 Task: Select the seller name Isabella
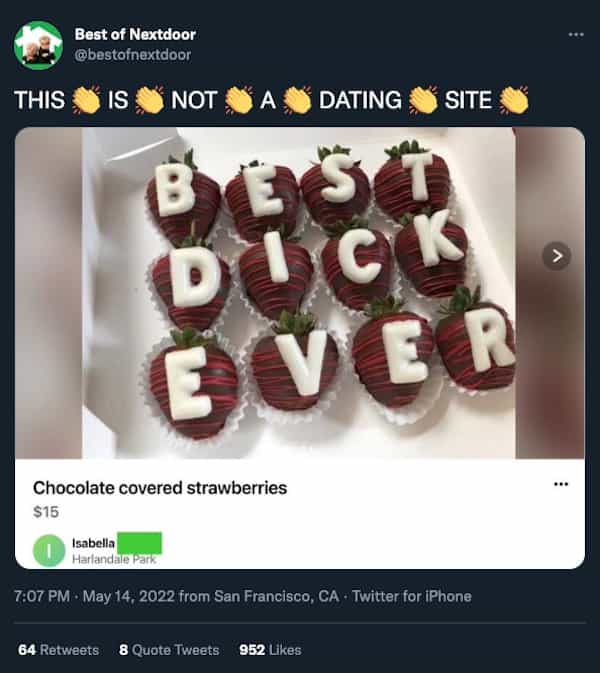tap(93, 543)
